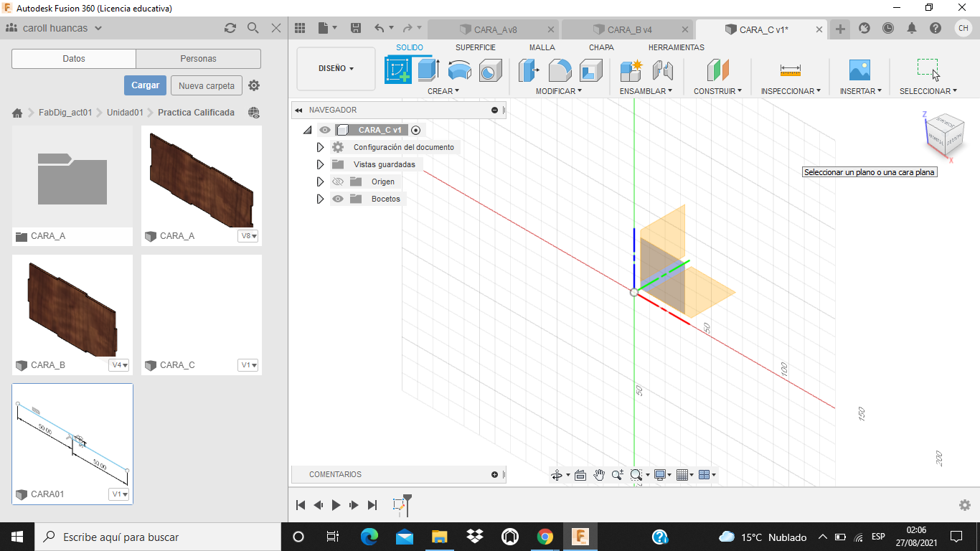Screen dimensions: 980x551
Task: Switch to the MALLA tab
Action: [x=542, y=47]
